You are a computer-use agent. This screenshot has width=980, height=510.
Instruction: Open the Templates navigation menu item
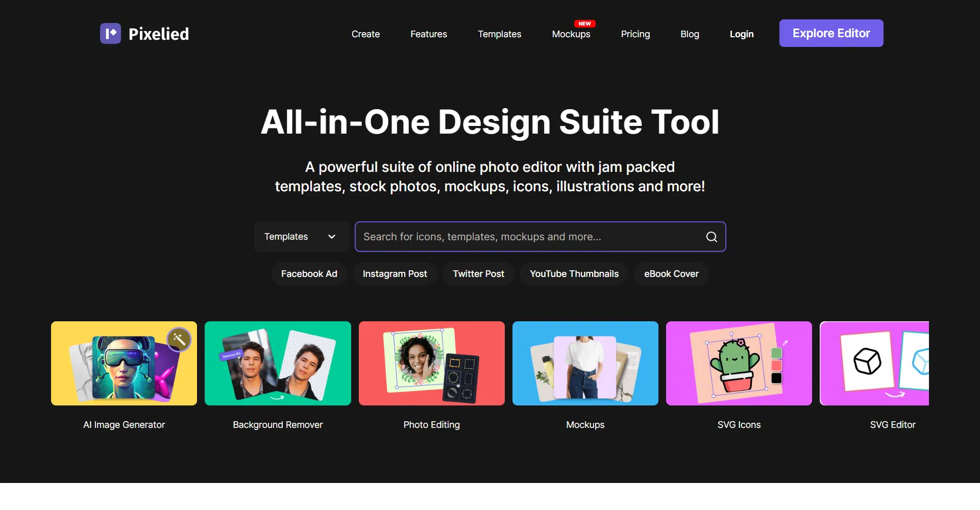click(x=499, y=34)
